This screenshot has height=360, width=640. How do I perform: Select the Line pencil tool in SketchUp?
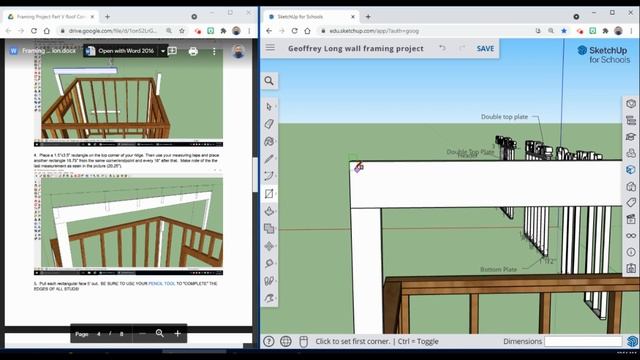coord(269,159)
